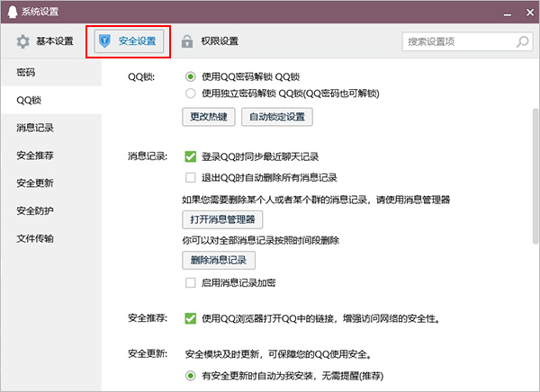The width and height of the screenshot is (540, 392).
Task: Enable 启用消息记录加密 checkbox
Action: pos(191,283)
